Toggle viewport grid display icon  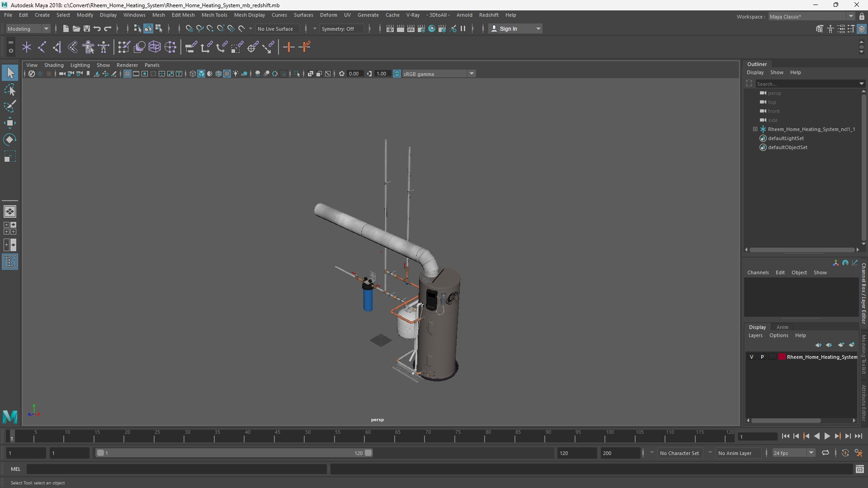(x=127, y=74)
